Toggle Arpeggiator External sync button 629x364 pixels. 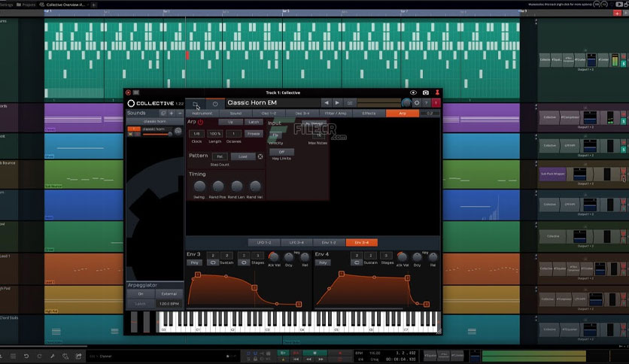[169, 294]
